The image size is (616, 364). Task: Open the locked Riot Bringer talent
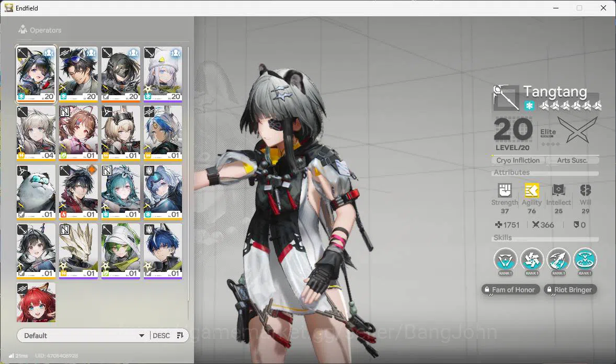point(571,290)
